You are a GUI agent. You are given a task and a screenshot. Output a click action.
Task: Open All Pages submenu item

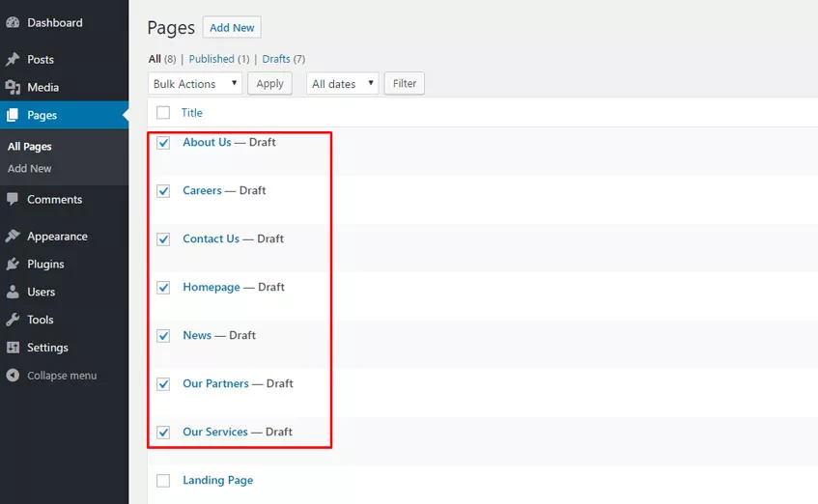(29, 147)
